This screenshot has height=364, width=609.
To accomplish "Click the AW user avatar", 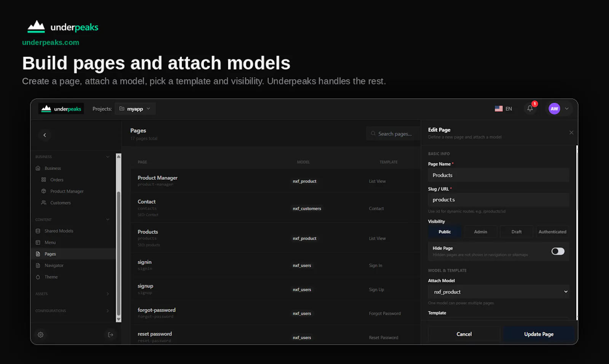I will coord(554,109).
